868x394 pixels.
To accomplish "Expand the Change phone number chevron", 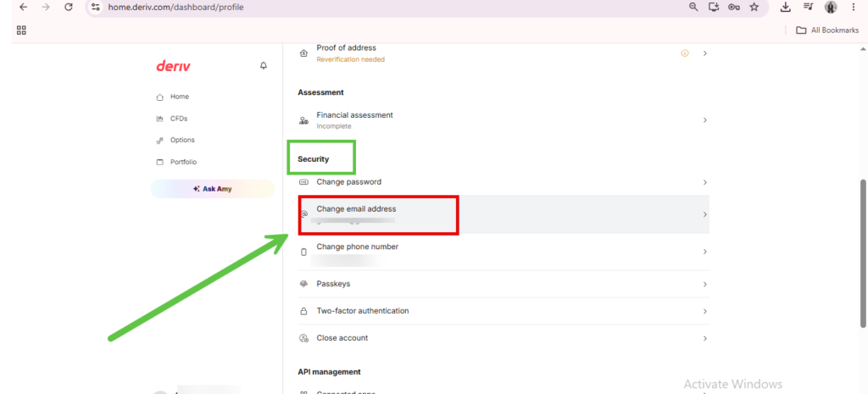I will [704, 252].
